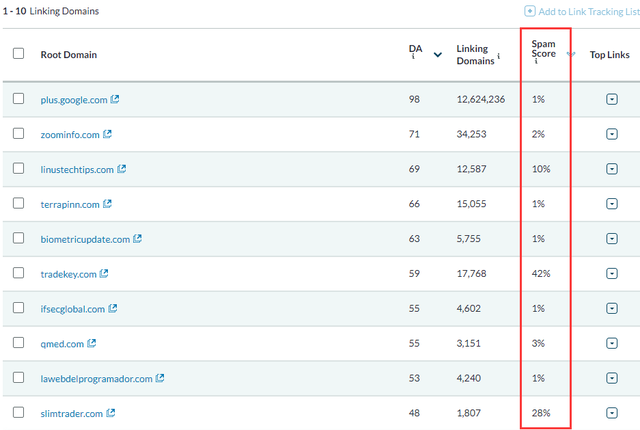Click the info icon under Spam Score header

coord(536,61)
